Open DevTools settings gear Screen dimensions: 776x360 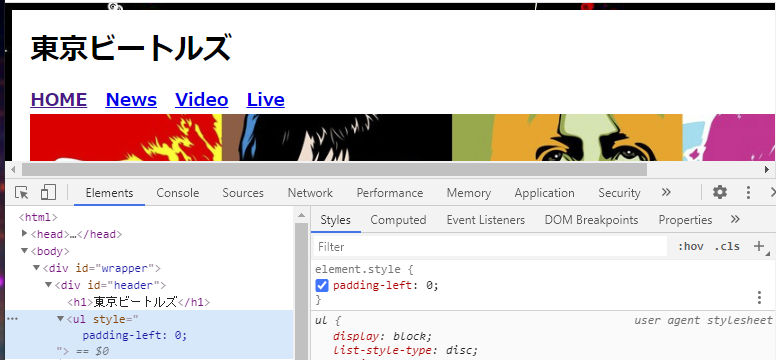(x=720, y=192)
